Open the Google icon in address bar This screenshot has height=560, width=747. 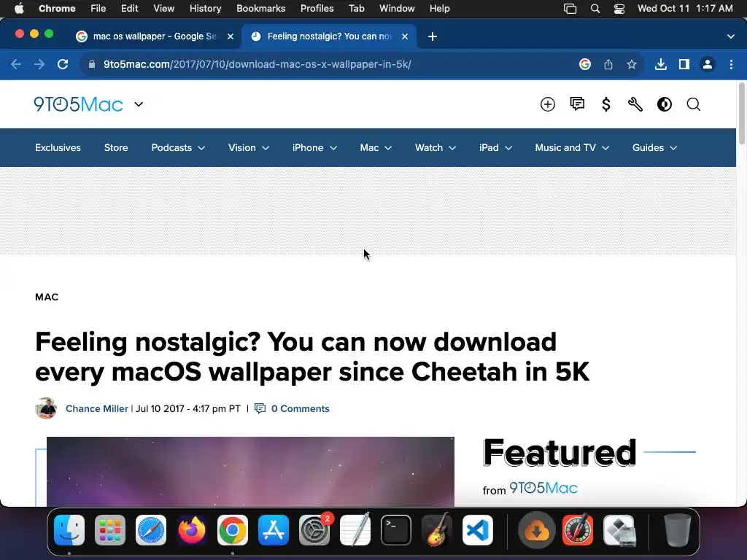(x=585, y=64)
